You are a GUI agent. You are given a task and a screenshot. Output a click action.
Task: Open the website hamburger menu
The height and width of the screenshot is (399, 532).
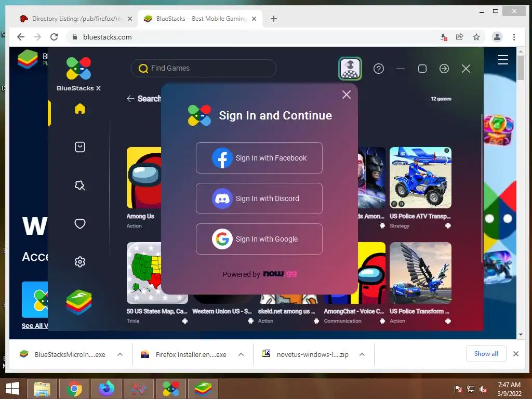pyautogui.click(x=503, y=60)
